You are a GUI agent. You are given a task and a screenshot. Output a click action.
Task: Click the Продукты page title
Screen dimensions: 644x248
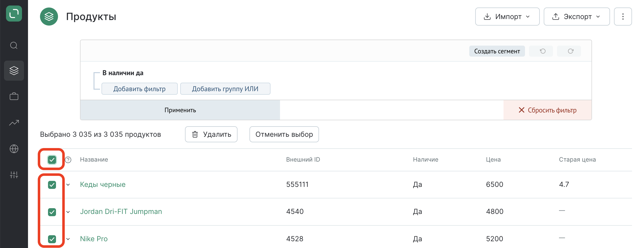click(x=91, y=17)
